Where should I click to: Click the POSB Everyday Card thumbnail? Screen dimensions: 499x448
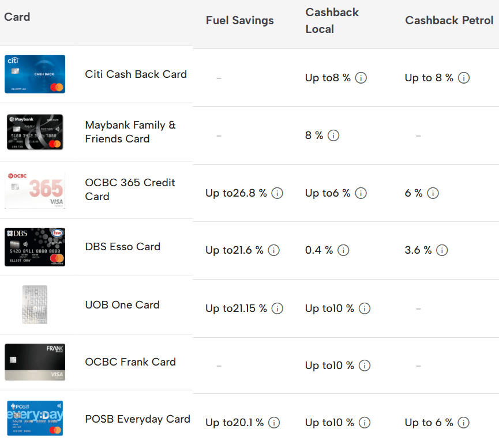(x=35, y=419)
